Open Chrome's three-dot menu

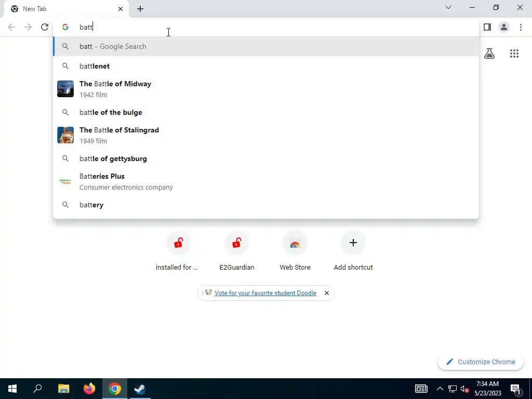pos(521,27)
